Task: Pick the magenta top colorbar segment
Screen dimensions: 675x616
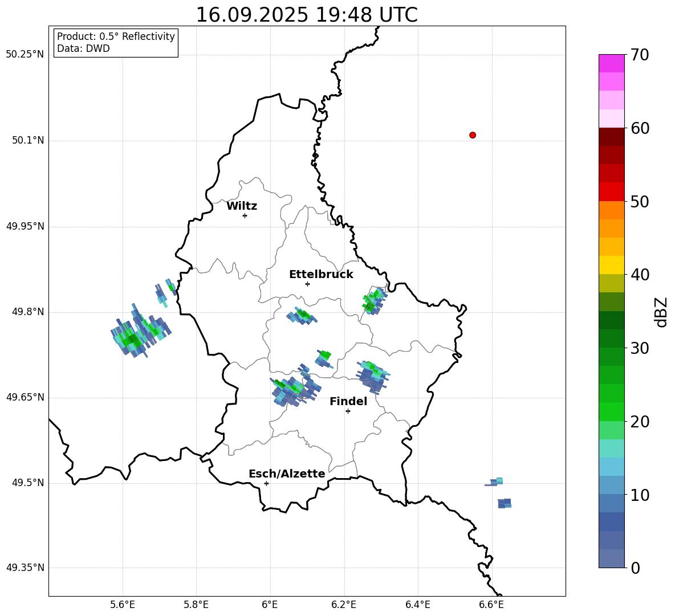Action: tap(612, 63)
